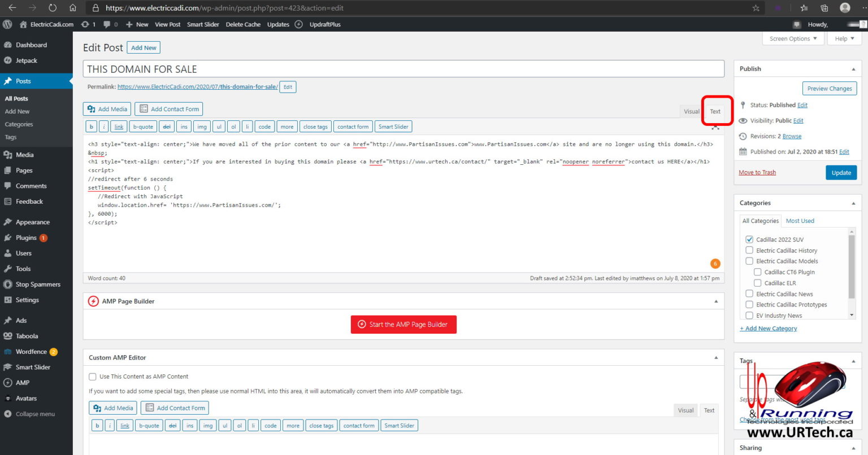Open the WordPress logo menu

pos(7,24)
